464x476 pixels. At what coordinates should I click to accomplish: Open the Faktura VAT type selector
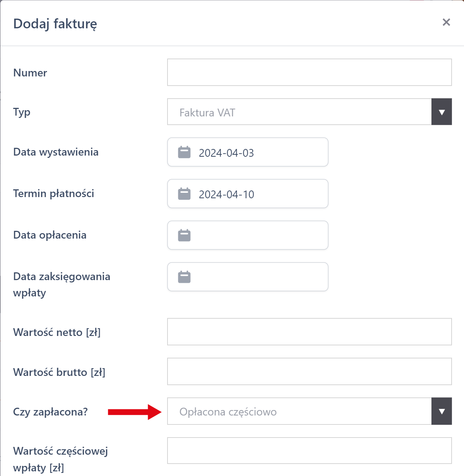click(299, 112)
